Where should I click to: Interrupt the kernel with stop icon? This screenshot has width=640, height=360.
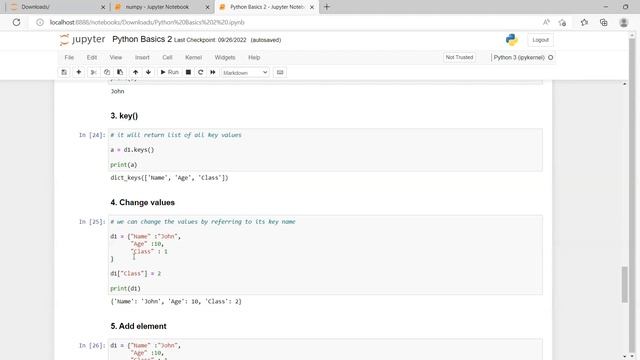point(188,72)
